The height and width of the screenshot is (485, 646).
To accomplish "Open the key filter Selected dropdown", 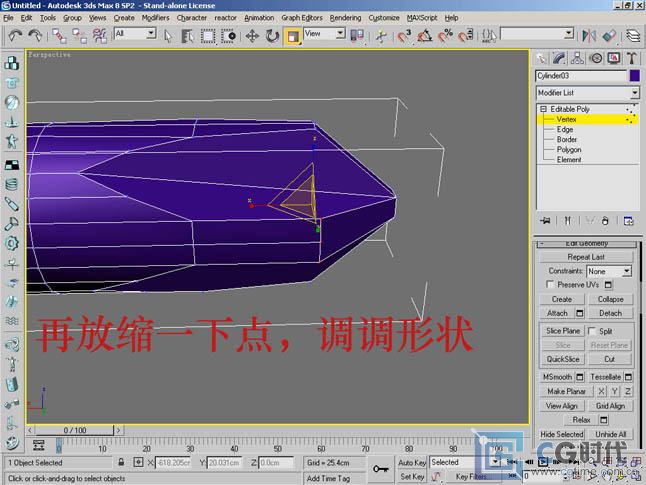I will 495,462.
